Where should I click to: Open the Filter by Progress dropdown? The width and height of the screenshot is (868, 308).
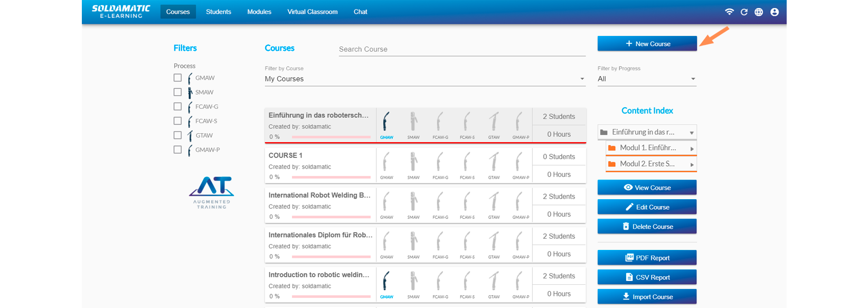646,79
